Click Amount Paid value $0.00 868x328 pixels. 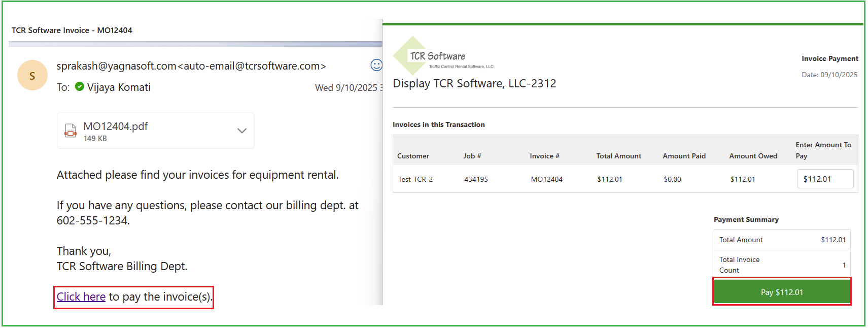tap(672, 179)
